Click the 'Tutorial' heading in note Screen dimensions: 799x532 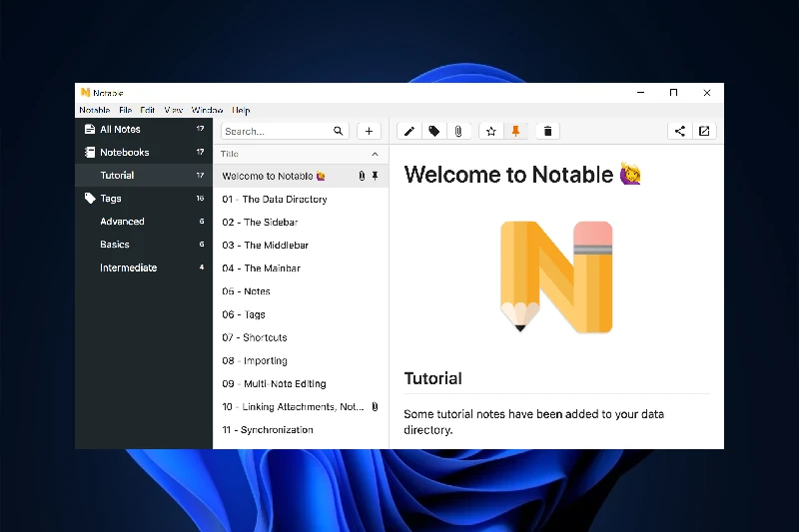click(x=433, y=378)
